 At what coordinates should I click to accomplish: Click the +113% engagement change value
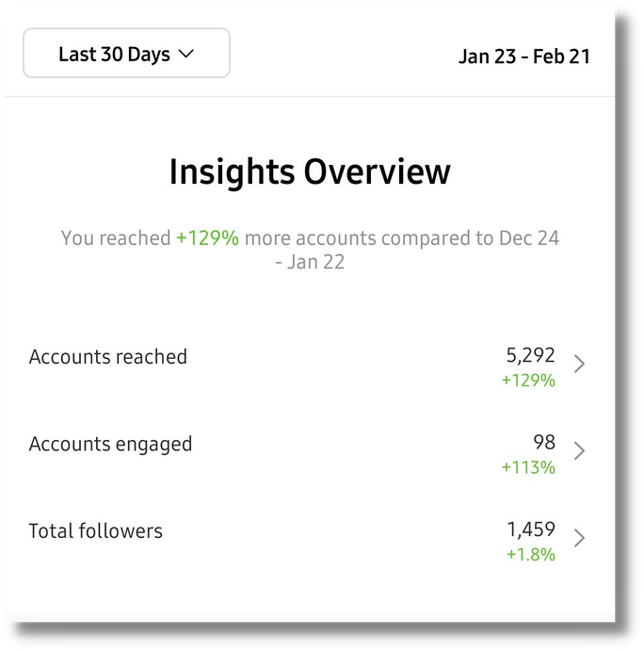click(527, 467)
